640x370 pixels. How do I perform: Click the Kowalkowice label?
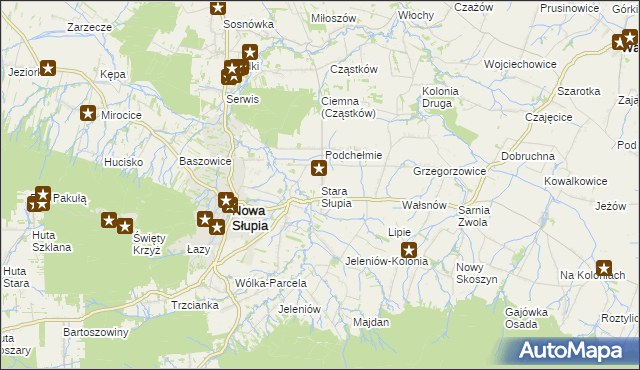point(576,181)
